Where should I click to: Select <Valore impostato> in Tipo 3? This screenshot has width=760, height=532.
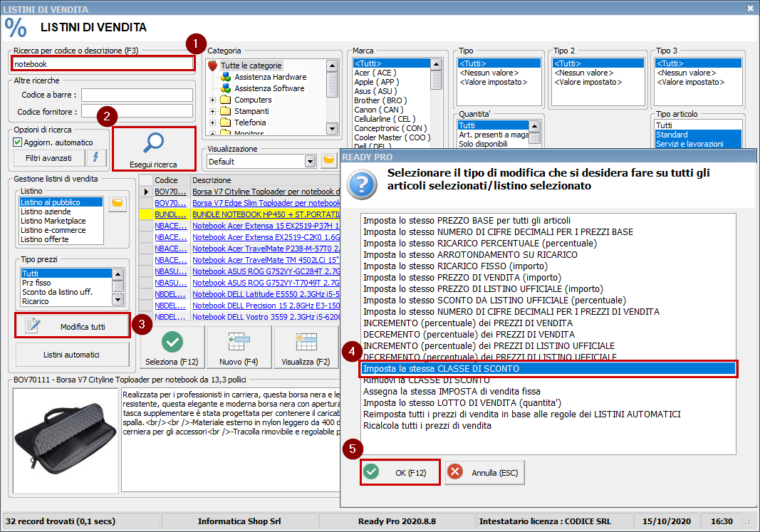tap(691, 82)
